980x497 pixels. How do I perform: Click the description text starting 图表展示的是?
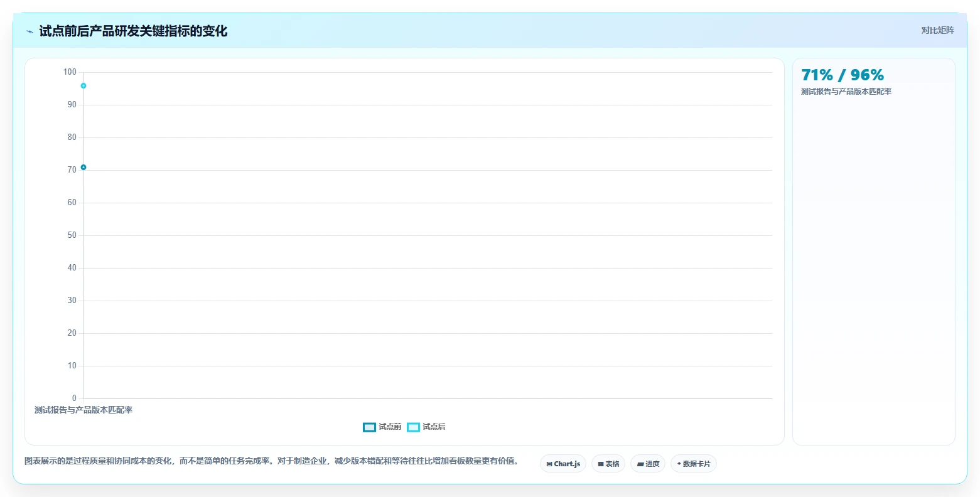[271, 461]
